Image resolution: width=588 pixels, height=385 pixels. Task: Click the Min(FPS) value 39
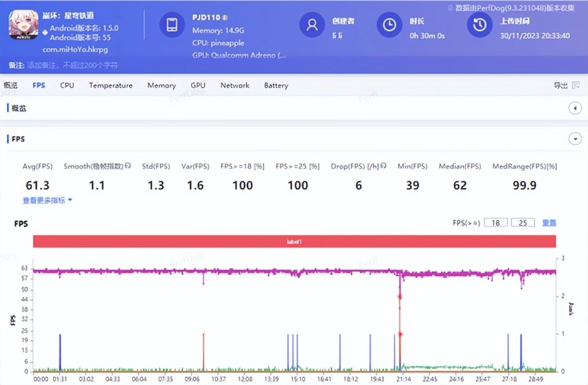pos(412,185)
